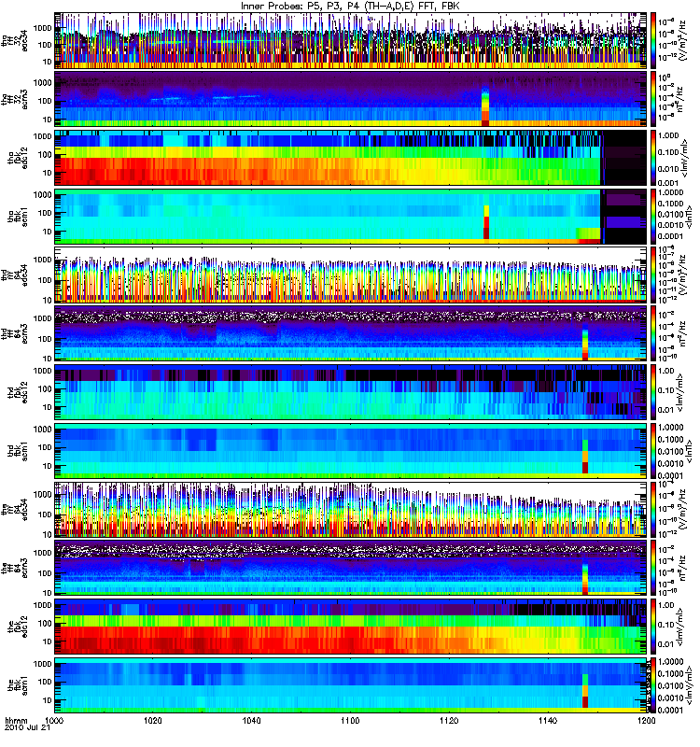Click the 'thd fbk scm1' y-axis label
The width and height of the screenshot is (700, 747).
coord(18,451)
